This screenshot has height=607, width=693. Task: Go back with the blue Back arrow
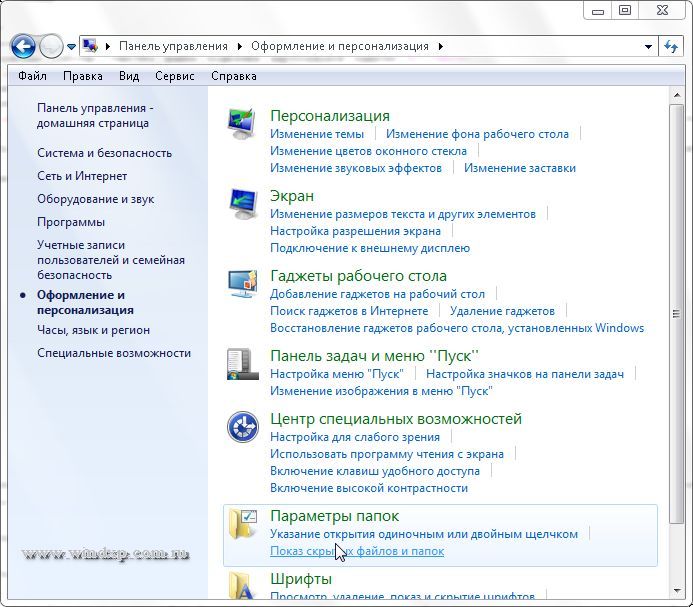click(x=23, y=46)
